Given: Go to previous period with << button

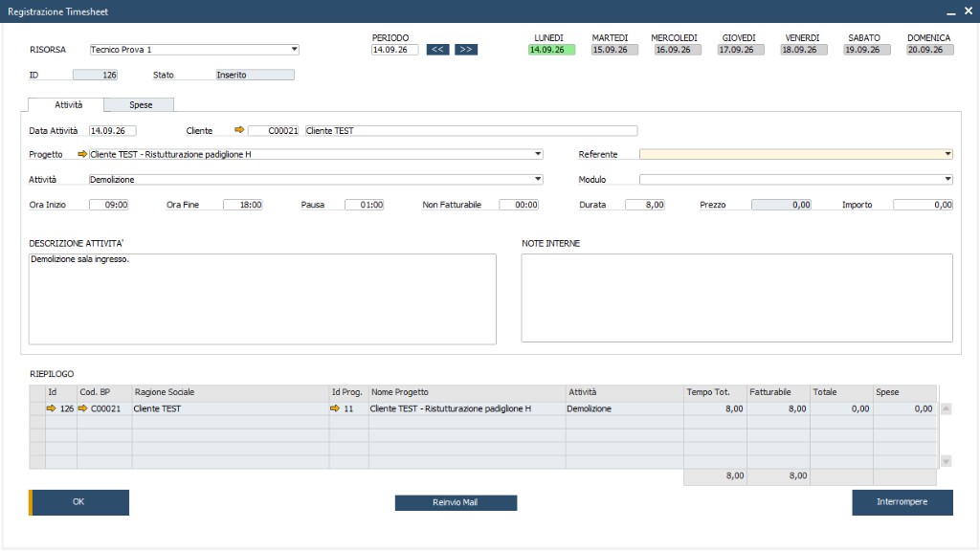Looking at the screenshot, I should click(437, 50).
